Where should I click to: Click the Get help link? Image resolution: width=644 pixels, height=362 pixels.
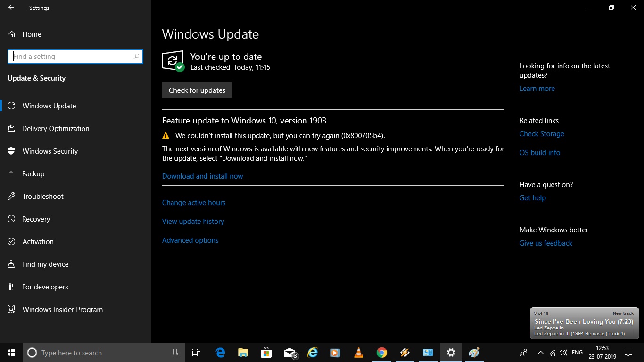[533, 198]
